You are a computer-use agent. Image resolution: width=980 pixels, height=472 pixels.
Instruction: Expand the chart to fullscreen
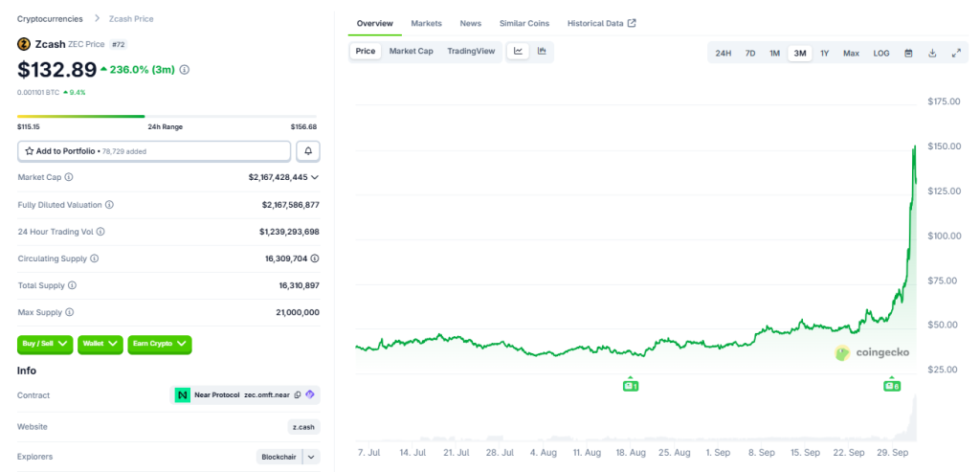[x=955, y=54]
